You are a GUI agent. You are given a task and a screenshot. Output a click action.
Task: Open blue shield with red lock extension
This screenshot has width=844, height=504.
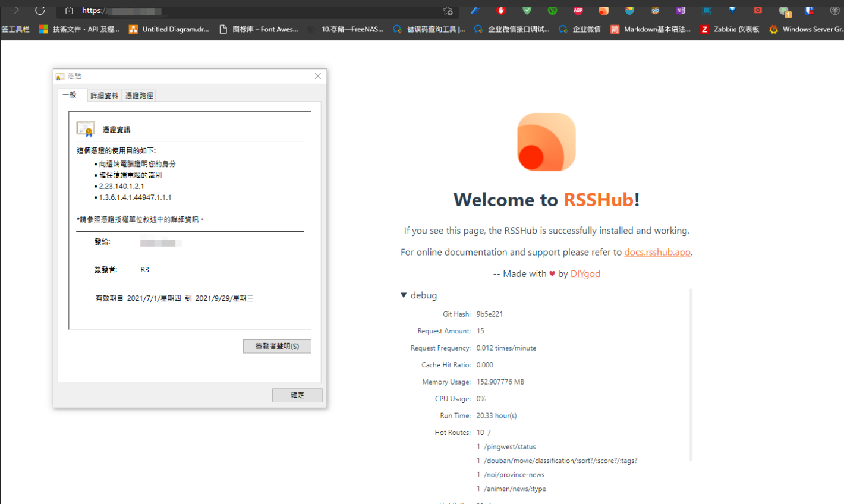(x=809, y=10)
